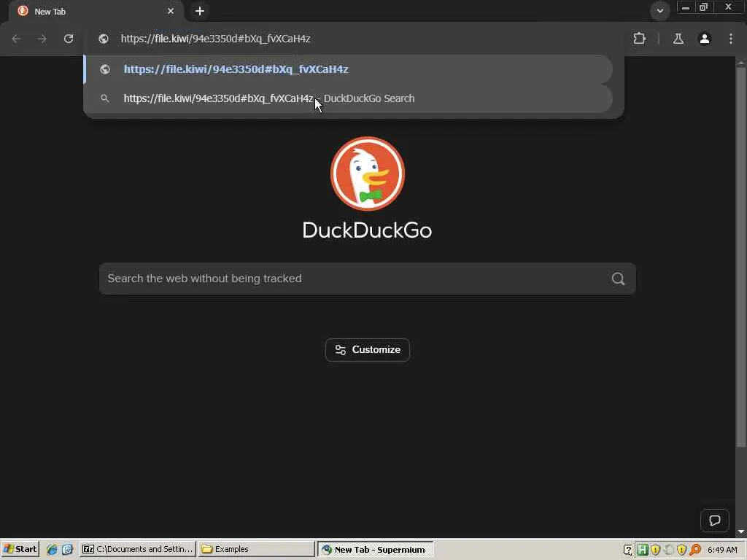
Task: Click the browser forward arrow
Action: [x=42, y=39]
